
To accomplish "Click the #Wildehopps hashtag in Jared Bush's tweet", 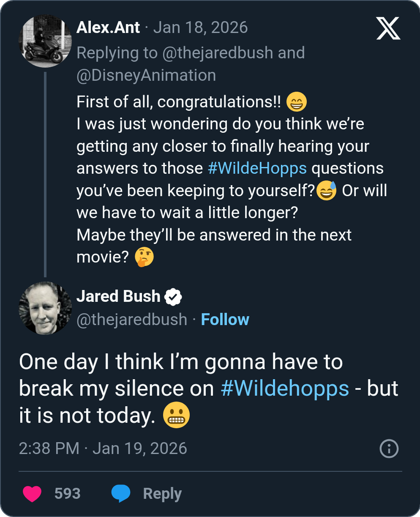I will [x=285, y=388].
